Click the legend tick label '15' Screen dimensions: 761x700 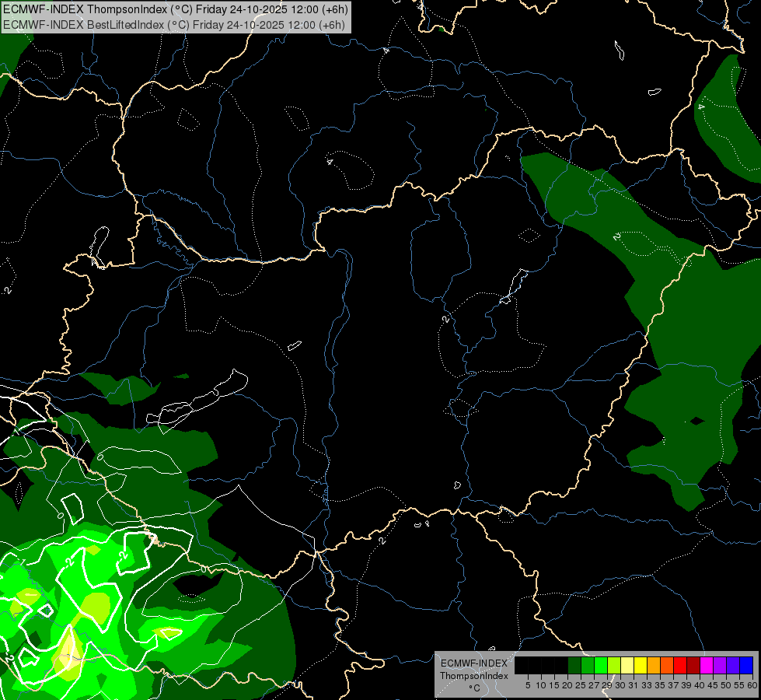(554, 685)
